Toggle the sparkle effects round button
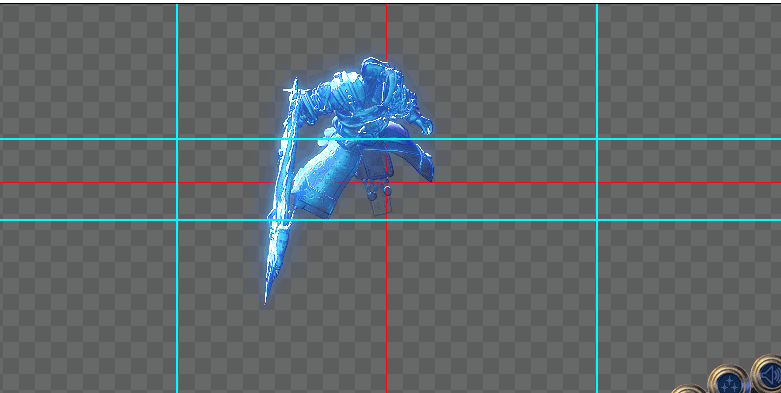This screenshot has height=393, width=781. [x=729, y=381]
